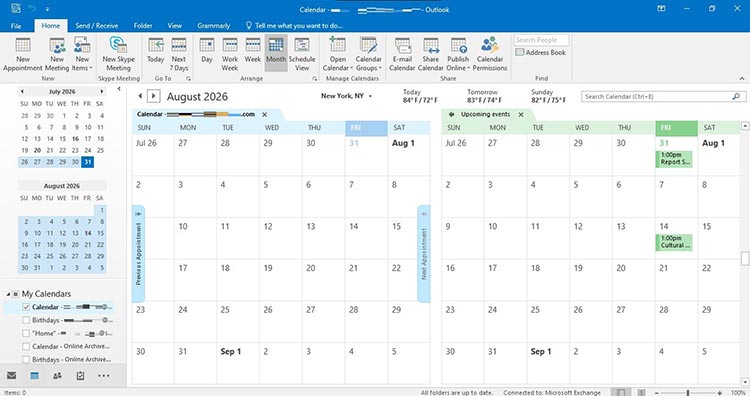Screen dimensions: 750x396
Task: Go to previous month in date navigator
Action: [22, 91]
